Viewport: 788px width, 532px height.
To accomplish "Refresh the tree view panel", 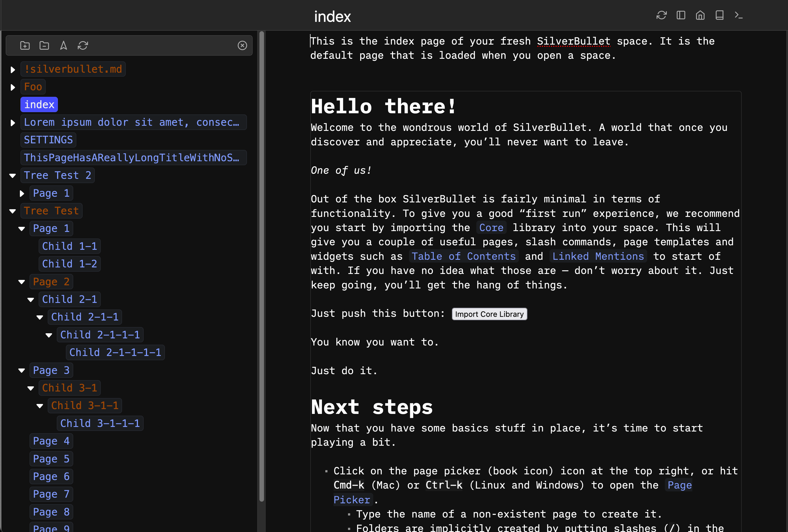I will point(83,45).
